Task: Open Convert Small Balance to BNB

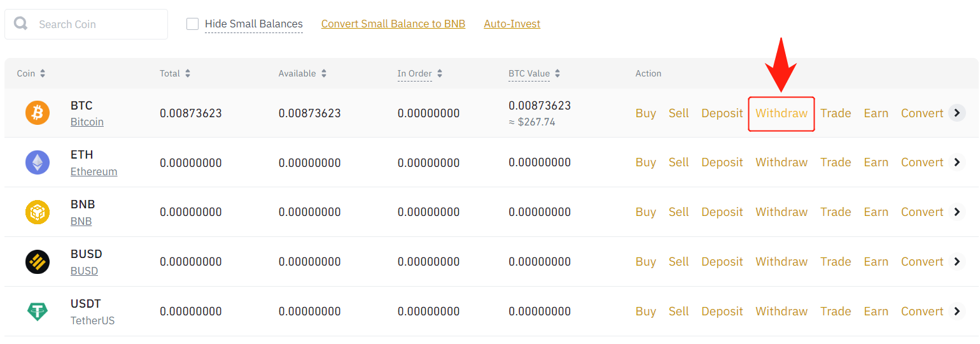Action: pyautogui.click(x=393, y=24)
